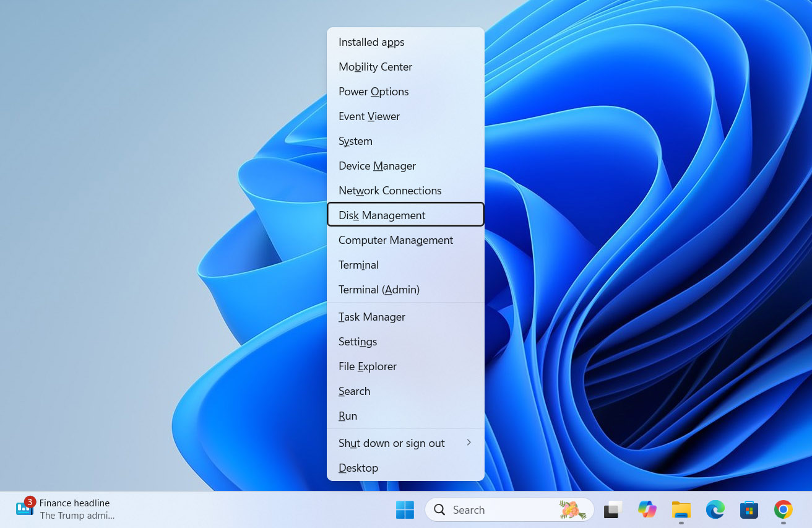The height and width of the screenshot is (528, 812).
Task: Open the System entry
Action: pos(405,141)
